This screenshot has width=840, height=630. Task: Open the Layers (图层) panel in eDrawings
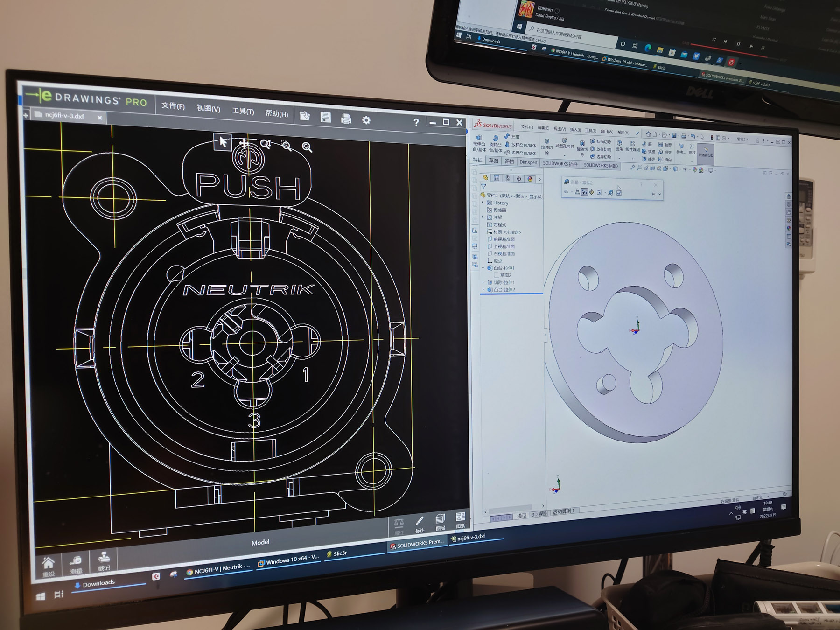440,522
